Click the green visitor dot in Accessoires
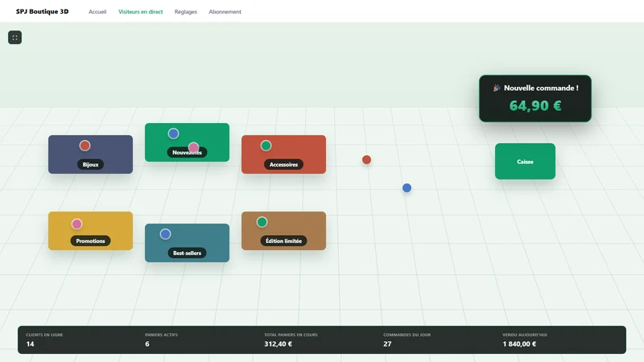The width and height of the screenshot is (644, 362). click(266, 146)
